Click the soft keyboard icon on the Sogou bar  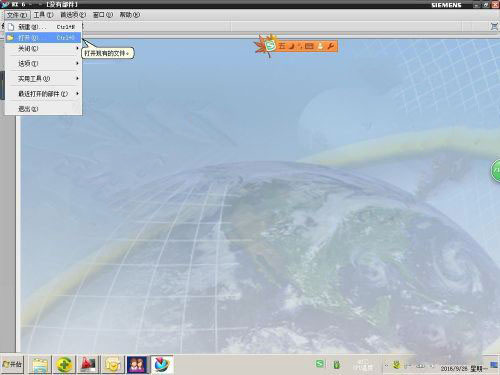tap(309, 46)
